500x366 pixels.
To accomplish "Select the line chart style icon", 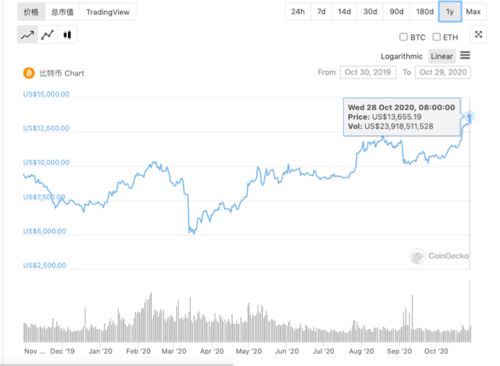I will click(x=27, y=35).
